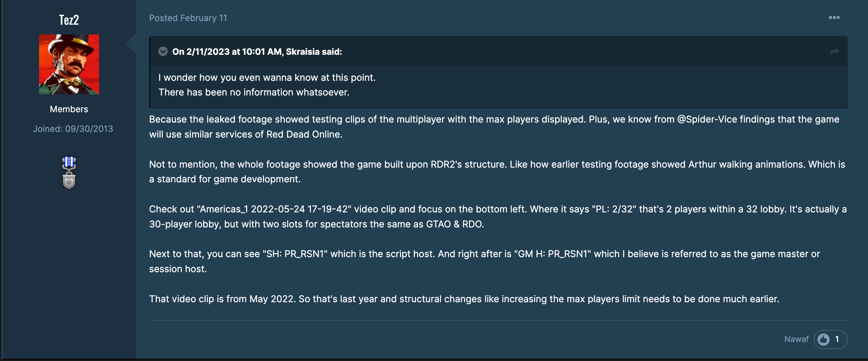Open the 'Posted February 11' permalink
This screenshot has height=361, width=868.
coord(188,18)
